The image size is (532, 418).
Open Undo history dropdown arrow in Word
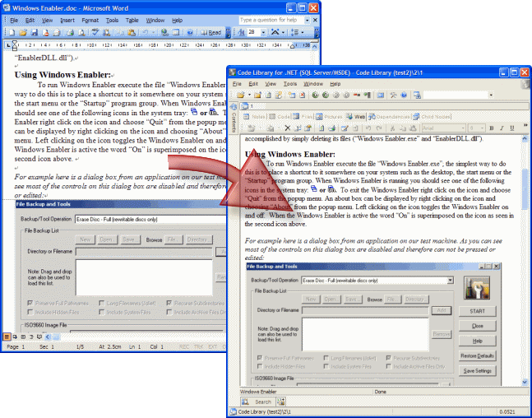point(154,33)
